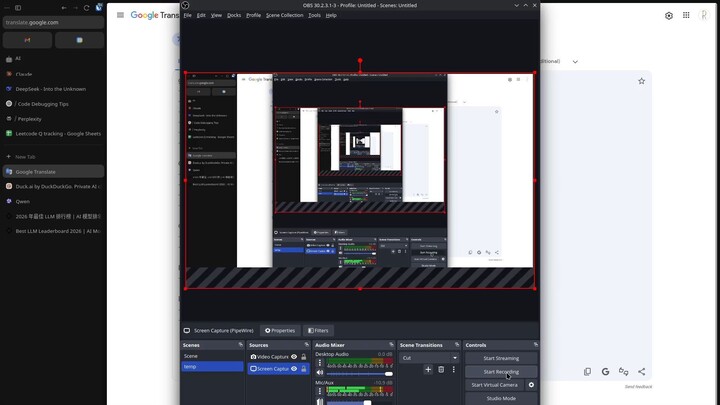
Task: Open source Filters button
Action: point(318,330)
